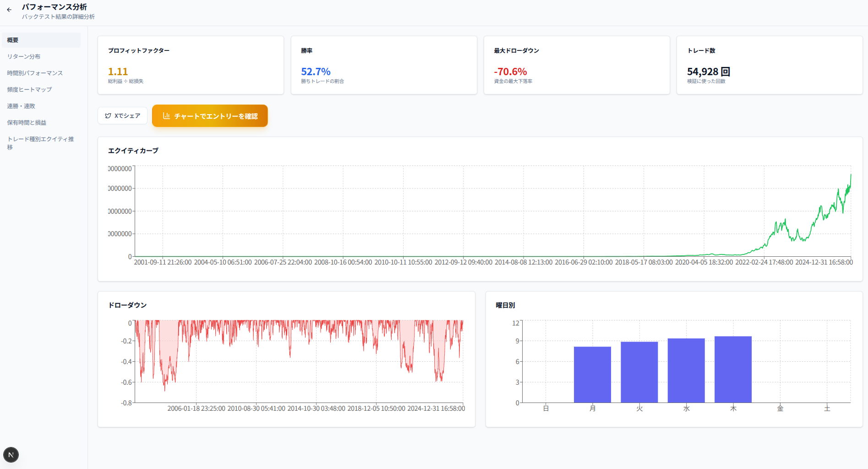Click the トレード数 54,928 card
This screenshot has width=868, height=469.
point(770,65)
